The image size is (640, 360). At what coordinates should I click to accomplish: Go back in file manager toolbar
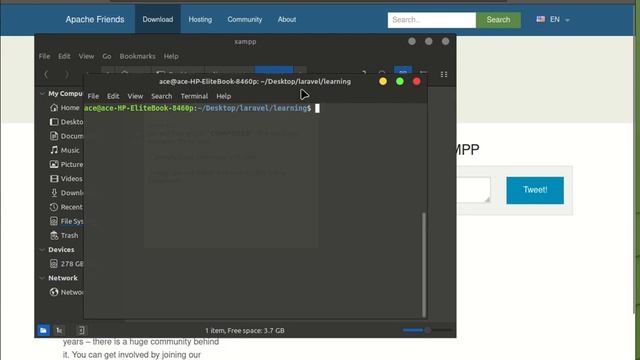46,74
